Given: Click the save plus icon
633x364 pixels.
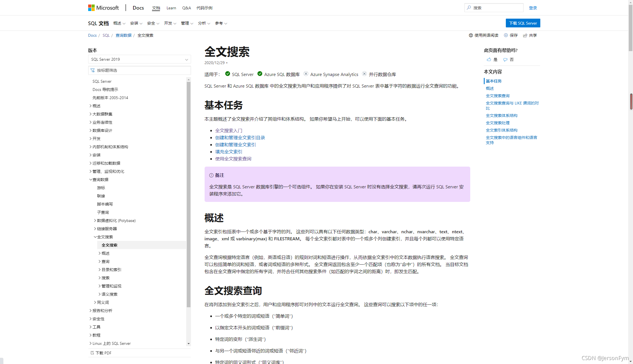Looking at the screenshot, I should 506,35.
